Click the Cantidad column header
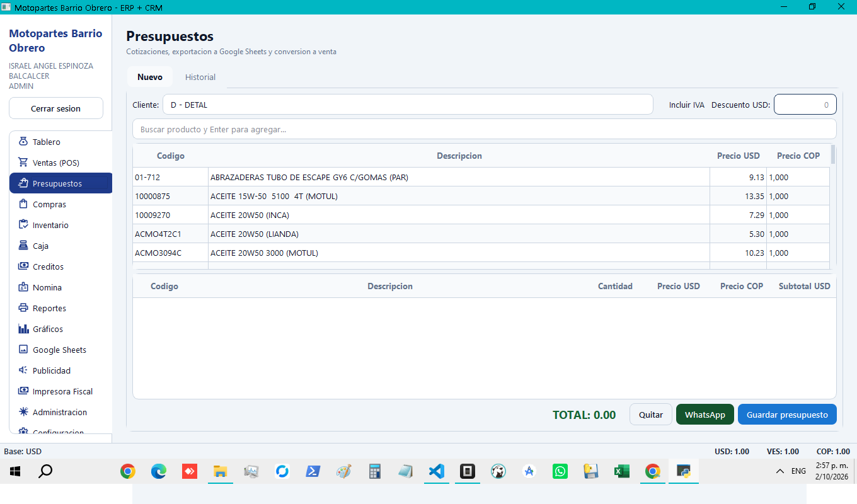857x504 pixels. (x=615, y=286)
